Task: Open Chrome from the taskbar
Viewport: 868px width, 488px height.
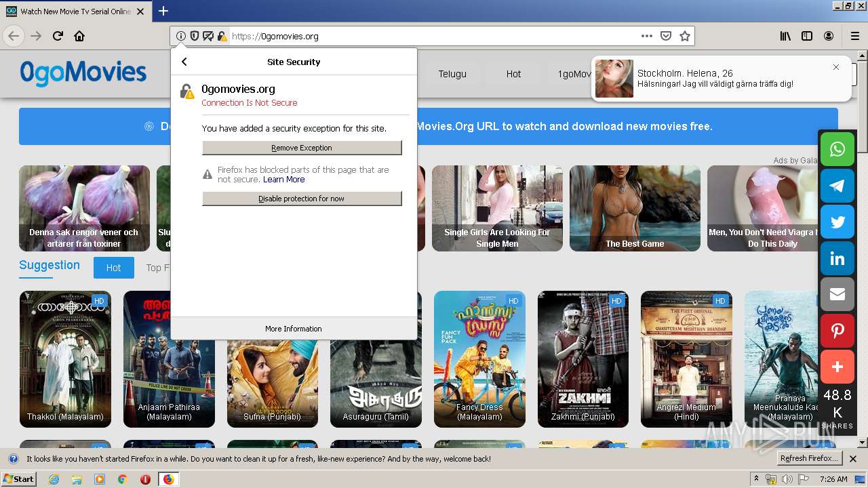Action: [122, 479]
